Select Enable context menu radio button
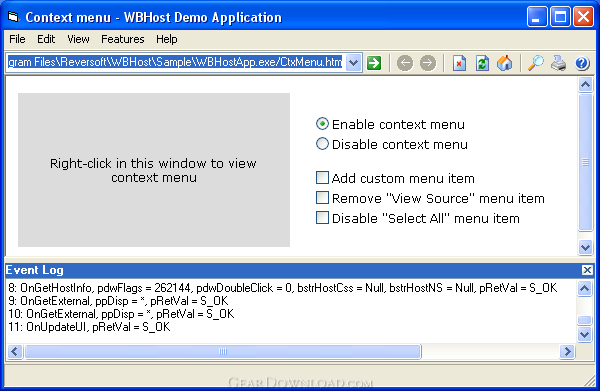 [x=322, y=124]
